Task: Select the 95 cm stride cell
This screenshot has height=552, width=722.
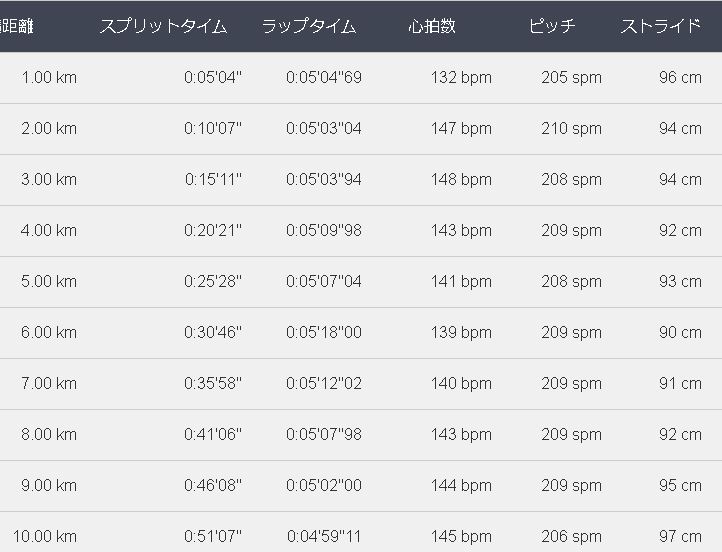Action: pyautogui.click(x=680, y=486)
